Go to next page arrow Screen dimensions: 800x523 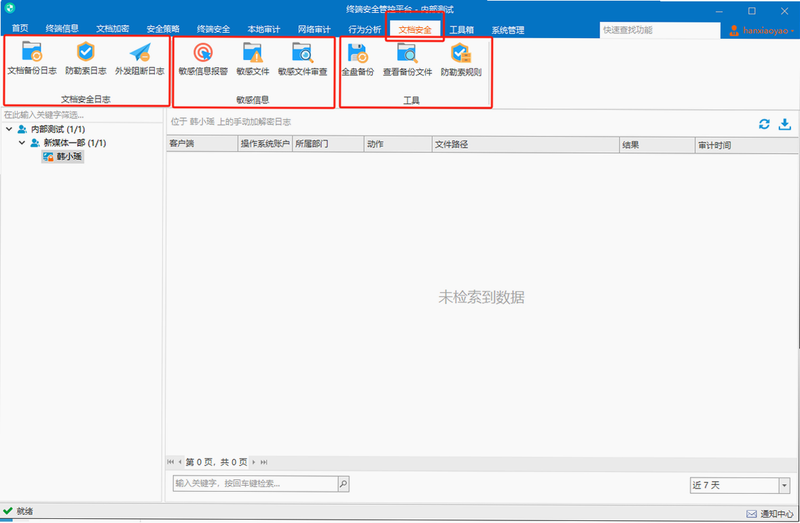254,462
